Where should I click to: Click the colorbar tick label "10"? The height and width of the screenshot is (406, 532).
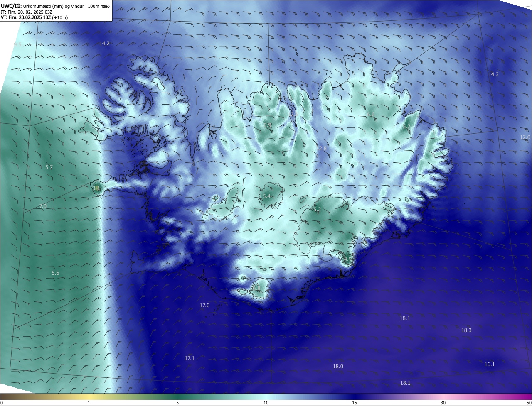click(x=266, y=403)
